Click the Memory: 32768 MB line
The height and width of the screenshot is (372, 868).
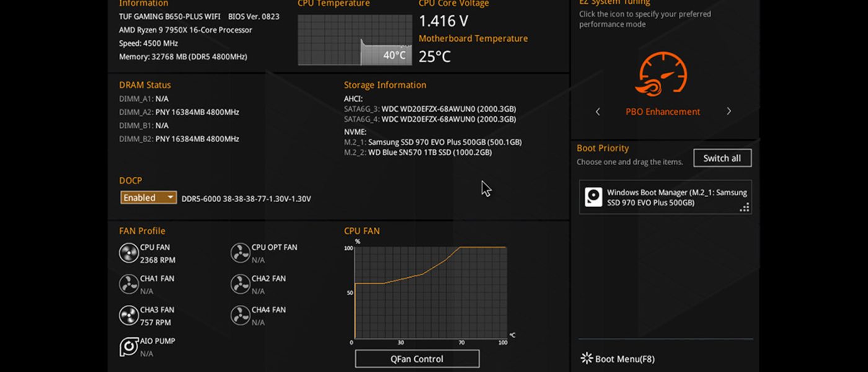(x=183, y=57)
